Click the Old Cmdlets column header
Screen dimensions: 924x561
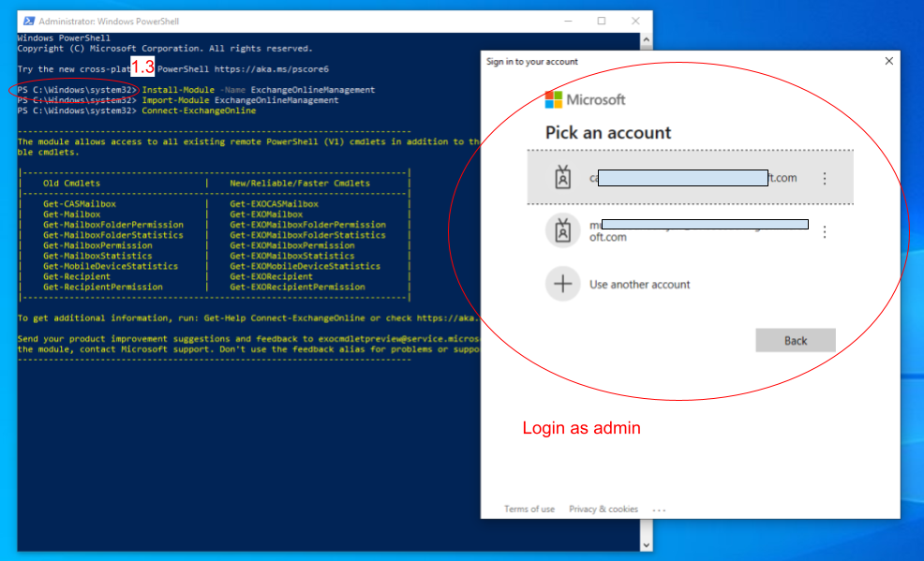point(71,184)
